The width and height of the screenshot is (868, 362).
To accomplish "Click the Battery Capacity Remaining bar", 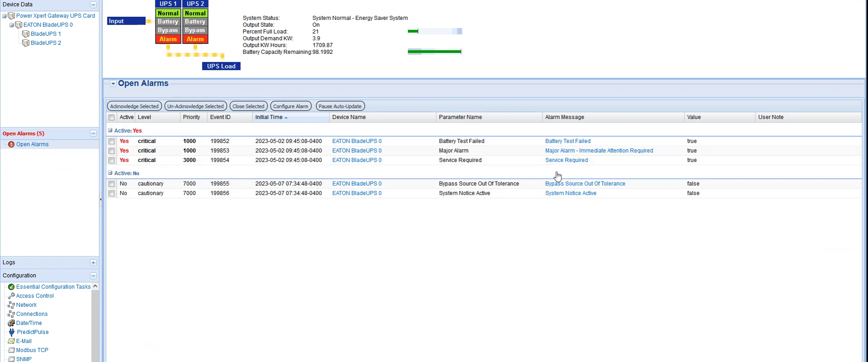I will 434,52.
